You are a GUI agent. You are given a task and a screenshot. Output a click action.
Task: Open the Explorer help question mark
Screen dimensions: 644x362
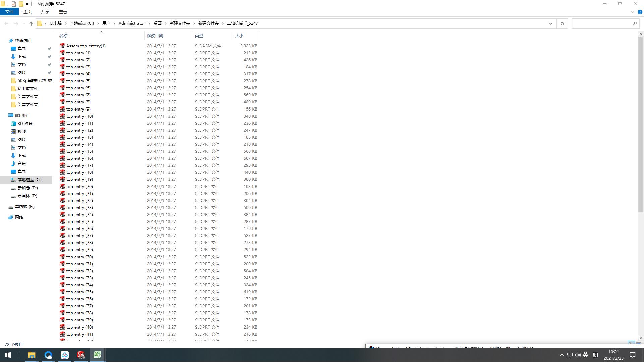640,12
